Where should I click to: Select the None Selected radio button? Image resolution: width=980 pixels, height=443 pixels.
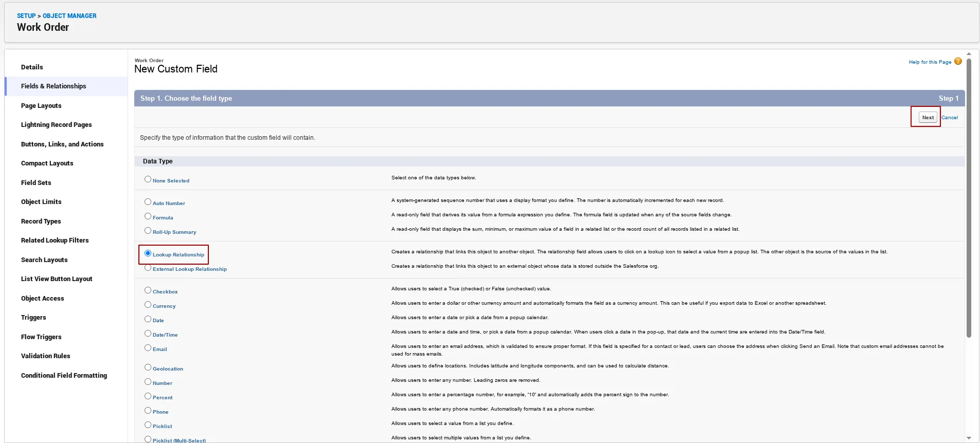[148, 179]
